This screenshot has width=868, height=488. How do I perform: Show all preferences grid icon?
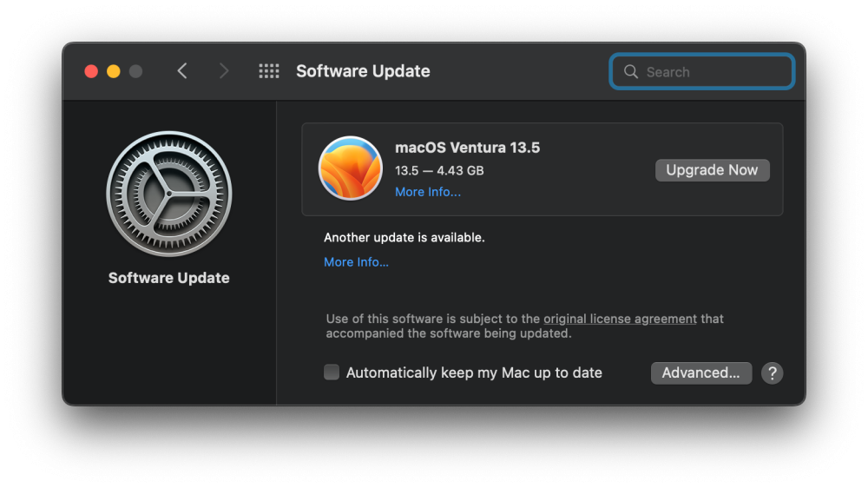269,71
